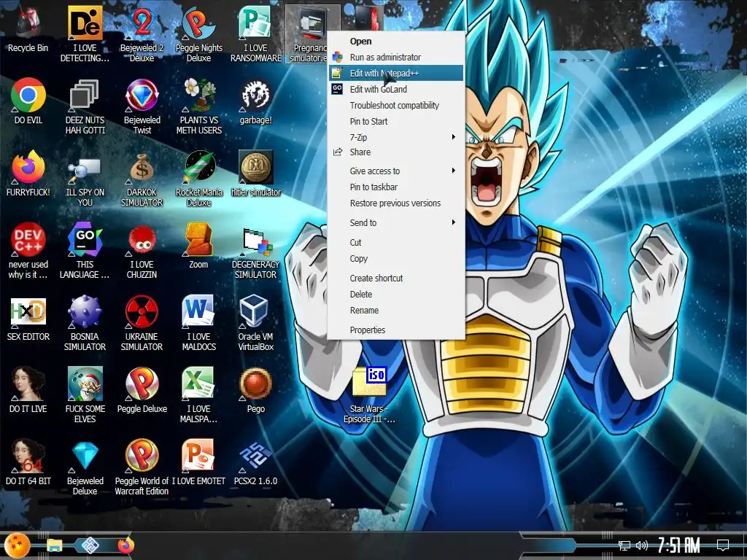Select the HxD hex editor icon
The width and height of the screenshot is (747, 560).
28,318
